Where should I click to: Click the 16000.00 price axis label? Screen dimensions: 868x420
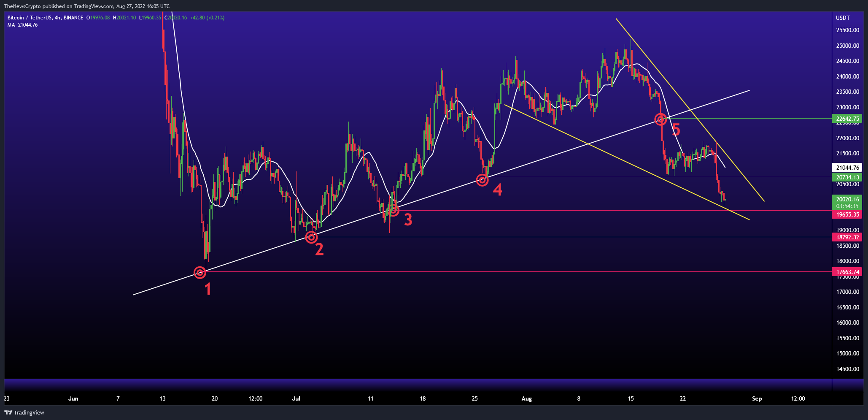[848, 322]
